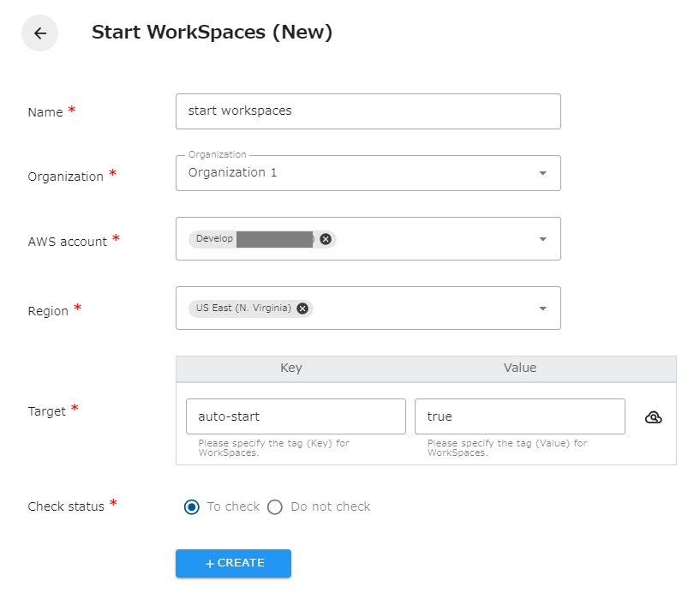
Task: Select the Do not check radio option
Action: coord(275,506)
